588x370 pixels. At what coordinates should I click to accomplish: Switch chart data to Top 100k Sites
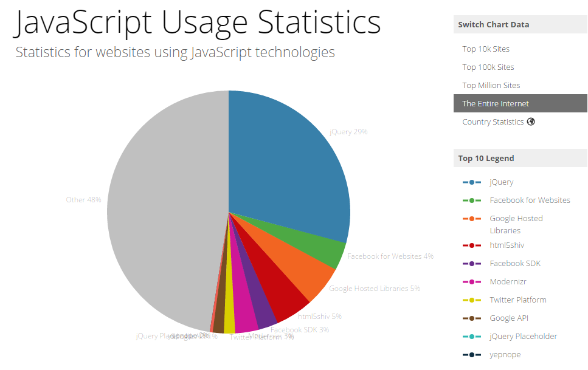488,67
